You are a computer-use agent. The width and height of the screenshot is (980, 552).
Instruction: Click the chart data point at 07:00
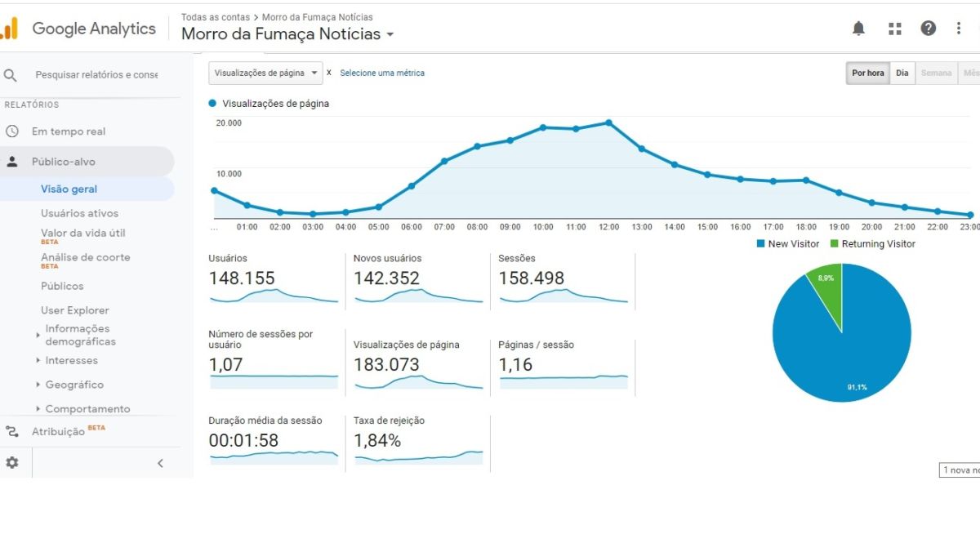[x=444, y=161]
